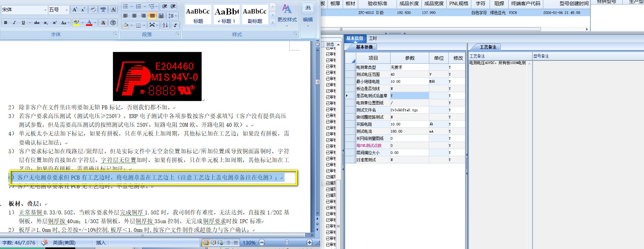Image resolution: width=644 pixels, height=249 pixels.
Task: Click the 130% zoom level button
Action: pos(249,243)
